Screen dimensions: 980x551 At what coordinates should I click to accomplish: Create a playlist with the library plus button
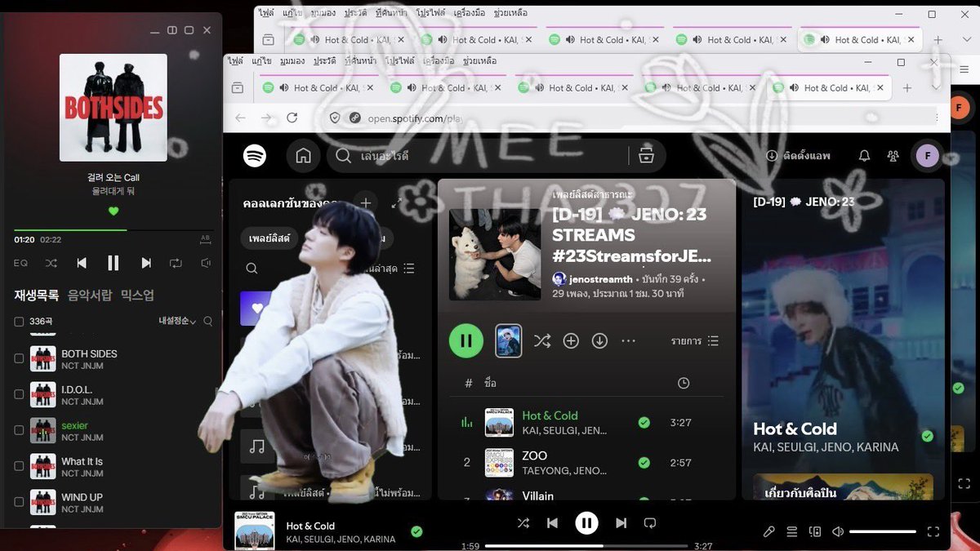pos(366,203)
